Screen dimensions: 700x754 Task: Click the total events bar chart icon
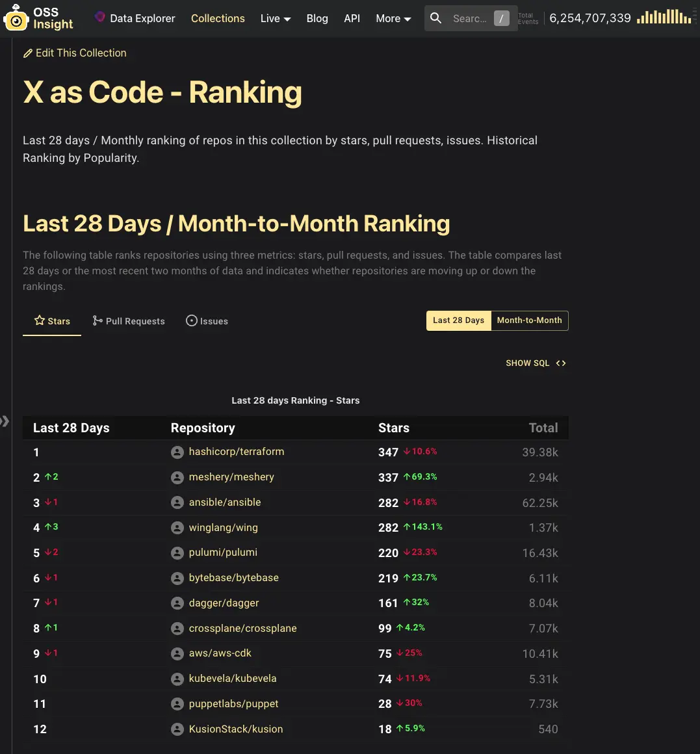point(664,18)
